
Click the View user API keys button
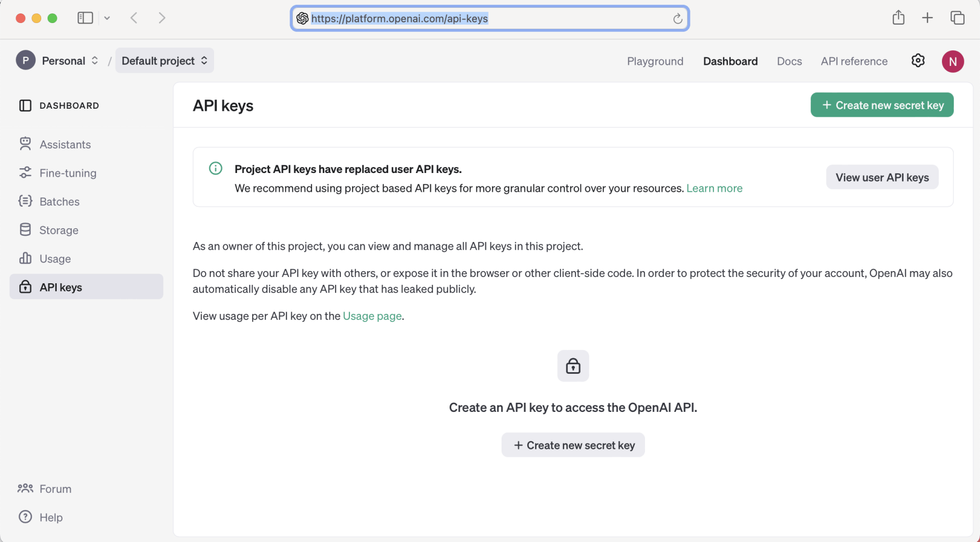click(x=882, y=177)
